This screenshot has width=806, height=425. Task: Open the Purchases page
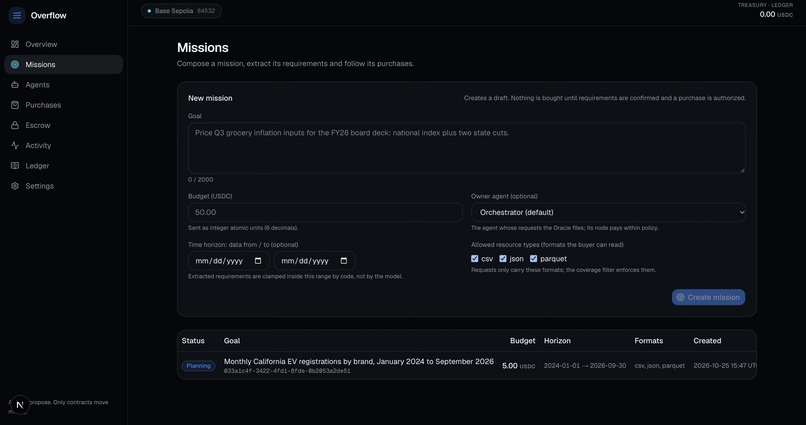pos(64,105)
